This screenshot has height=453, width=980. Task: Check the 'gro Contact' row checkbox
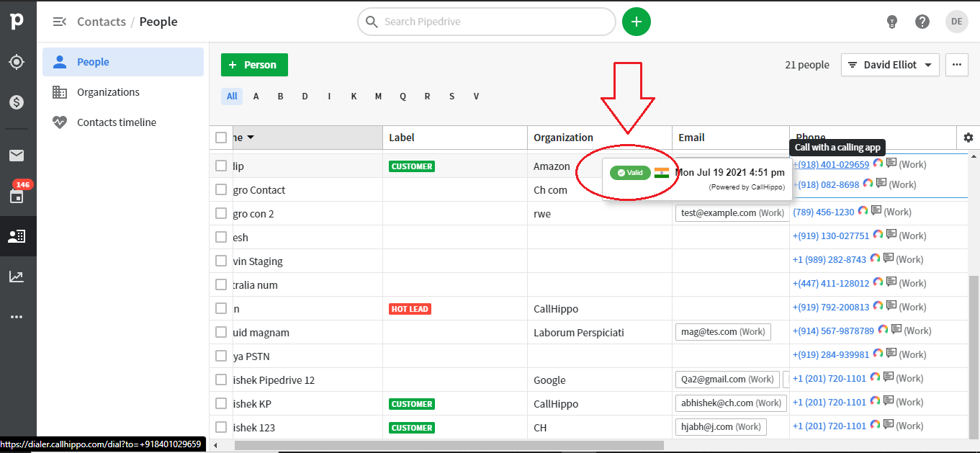tap(221, 189)
